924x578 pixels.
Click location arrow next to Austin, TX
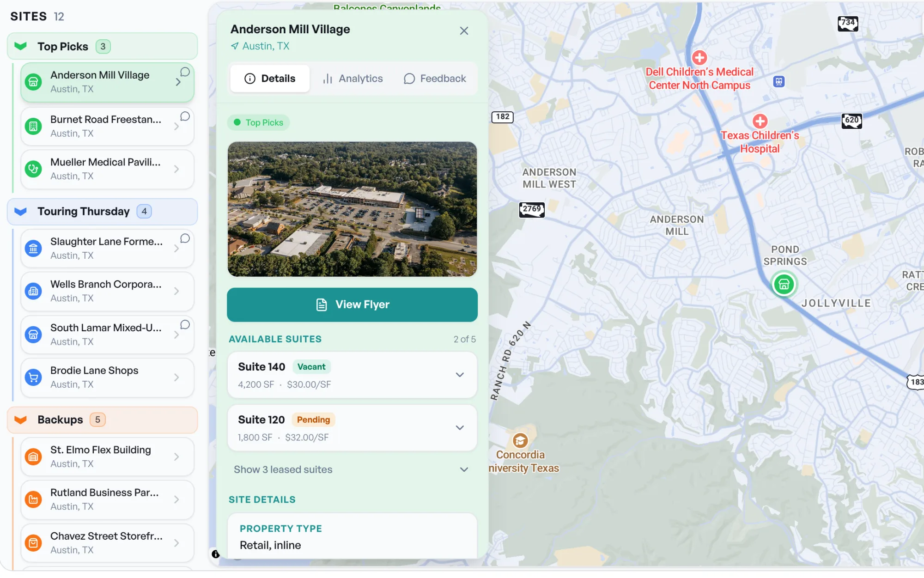point(235,46)
